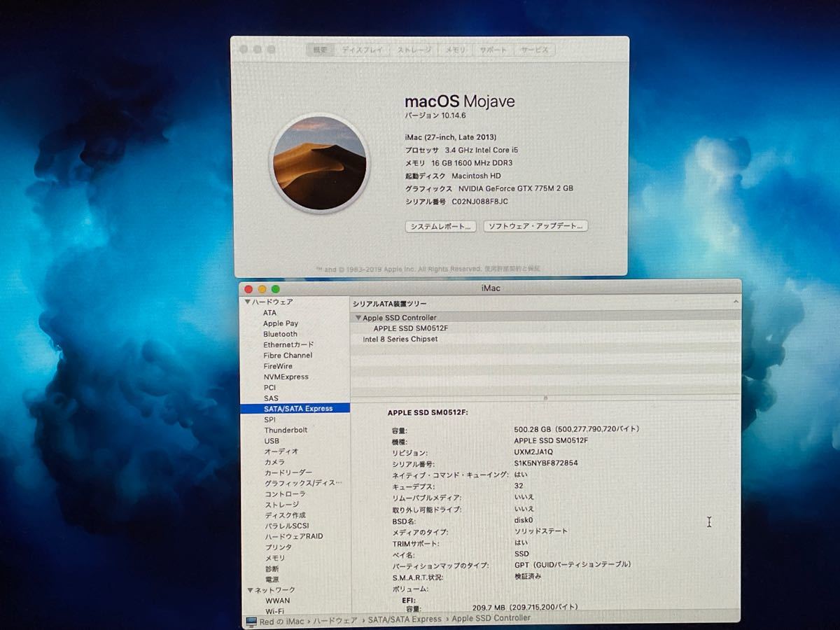Select SPI in sidebar
The image size is (840, 630).
(x=269, y=419)
